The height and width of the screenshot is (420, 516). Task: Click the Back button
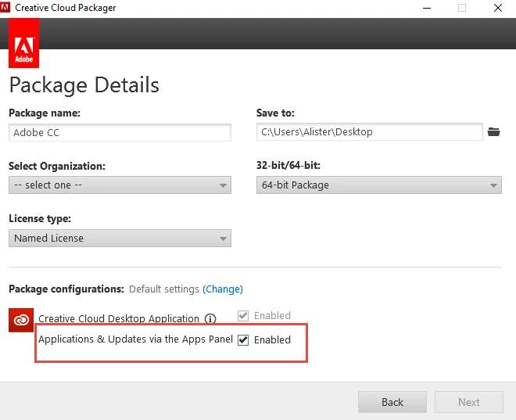click(392, 402)
